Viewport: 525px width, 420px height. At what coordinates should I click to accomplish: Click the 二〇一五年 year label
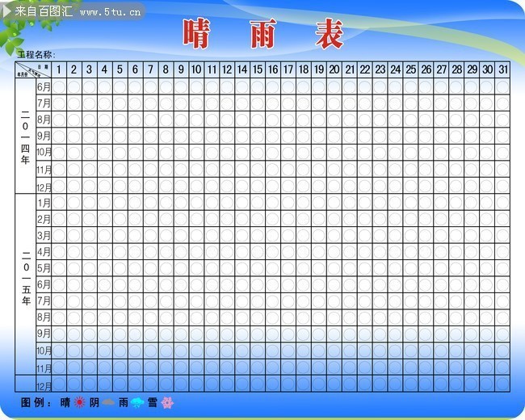(x=26, y=278)
